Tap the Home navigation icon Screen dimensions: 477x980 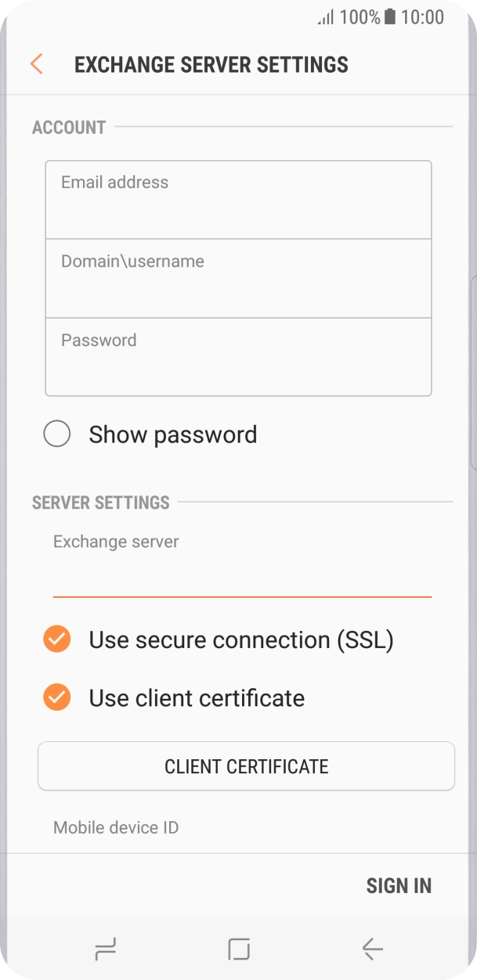238,949
